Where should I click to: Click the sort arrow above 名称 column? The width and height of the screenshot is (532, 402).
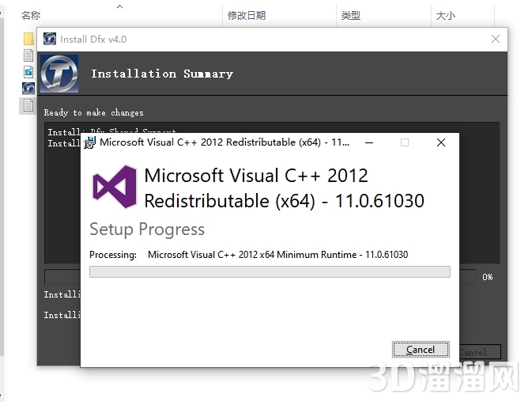pyautogui.click(x=120, y=6)
